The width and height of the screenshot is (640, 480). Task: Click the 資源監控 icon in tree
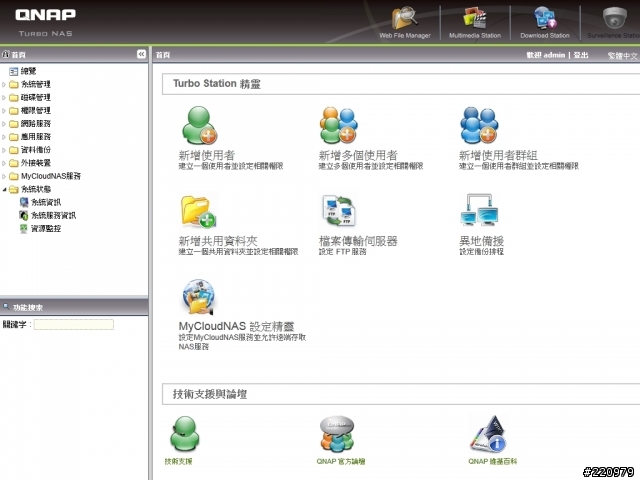click(x=24, y=228)
